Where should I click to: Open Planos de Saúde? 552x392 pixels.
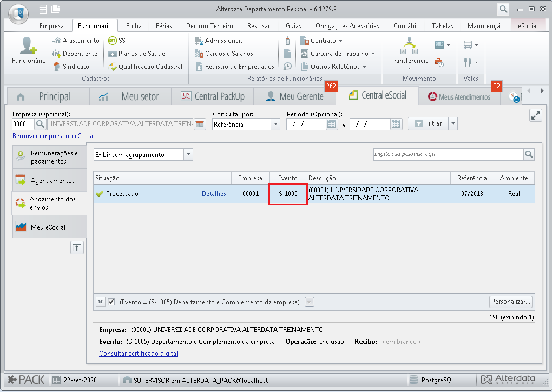tap(136, 54)
